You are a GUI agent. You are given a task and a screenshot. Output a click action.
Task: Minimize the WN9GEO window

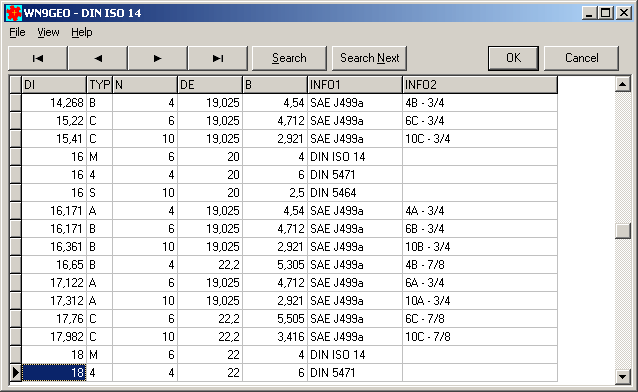coord(589,13)
